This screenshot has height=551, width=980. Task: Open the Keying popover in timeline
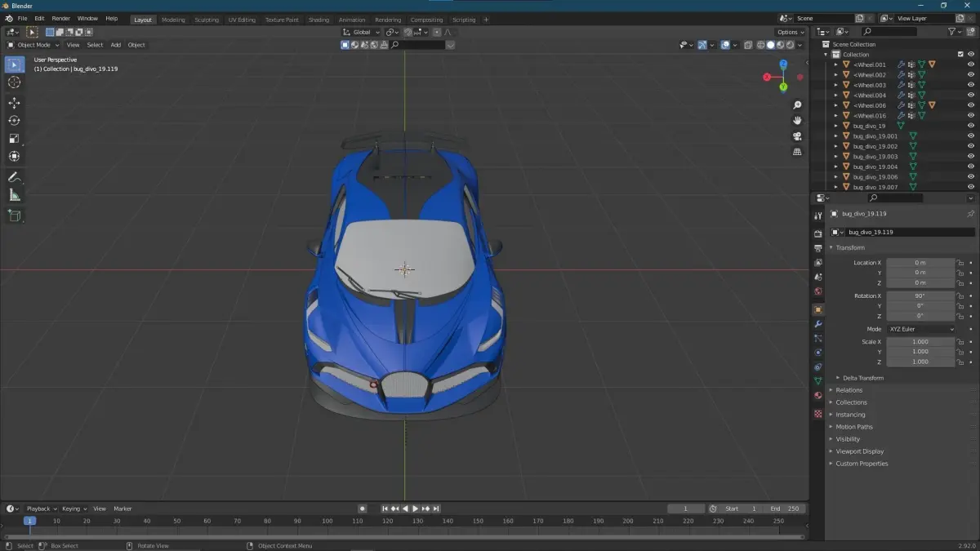click(x=73, y=509)
